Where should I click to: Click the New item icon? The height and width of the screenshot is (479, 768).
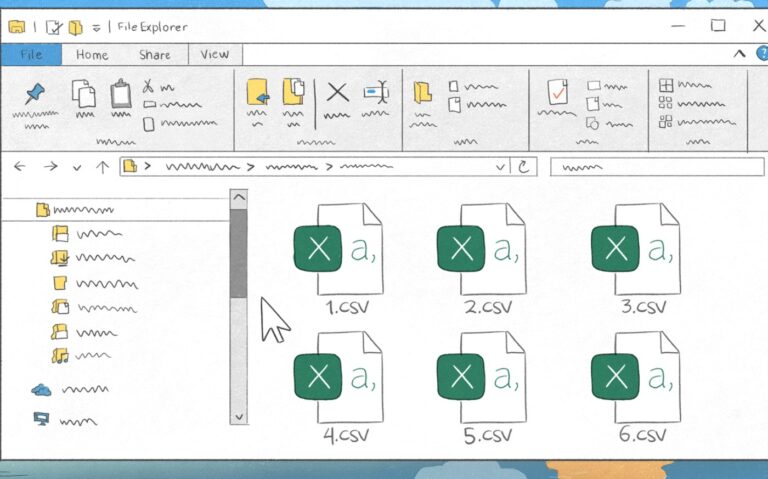[x=454, y=87]
